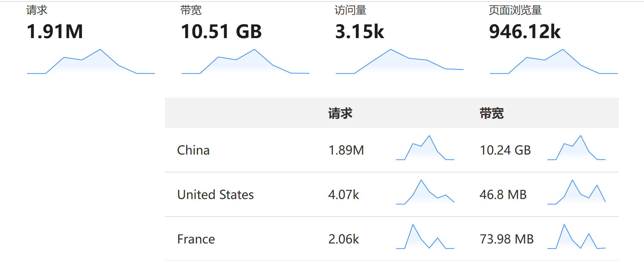This screenshot has width=644, height=261.
Task: Click the China country link
Action: [193, 150]
